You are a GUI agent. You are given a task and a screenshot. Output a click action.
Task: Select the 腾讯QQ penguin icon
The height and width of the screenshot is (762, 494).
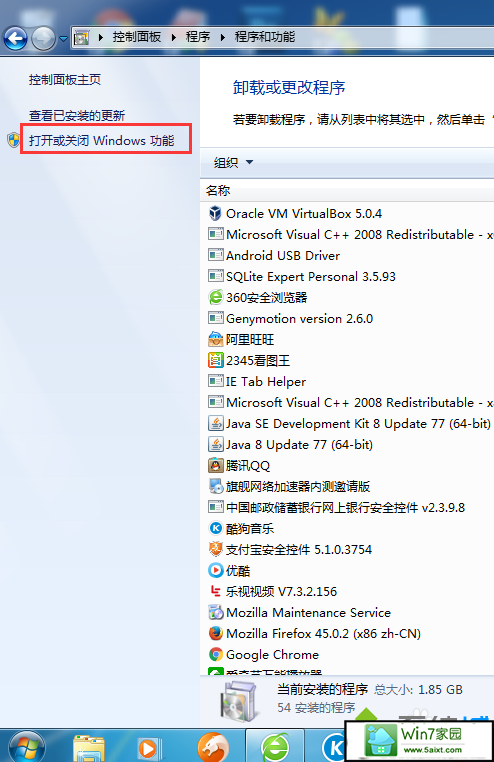[215, 465]
